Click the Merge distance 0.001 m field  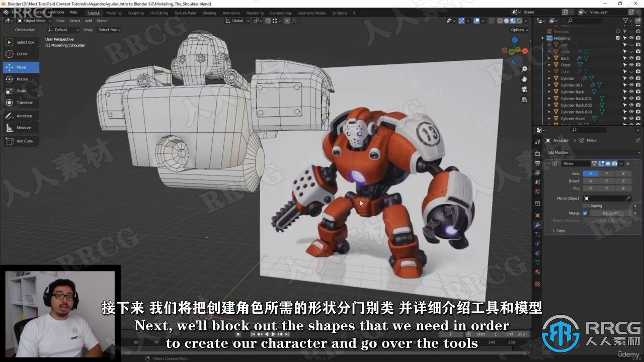tap(611, 213)
